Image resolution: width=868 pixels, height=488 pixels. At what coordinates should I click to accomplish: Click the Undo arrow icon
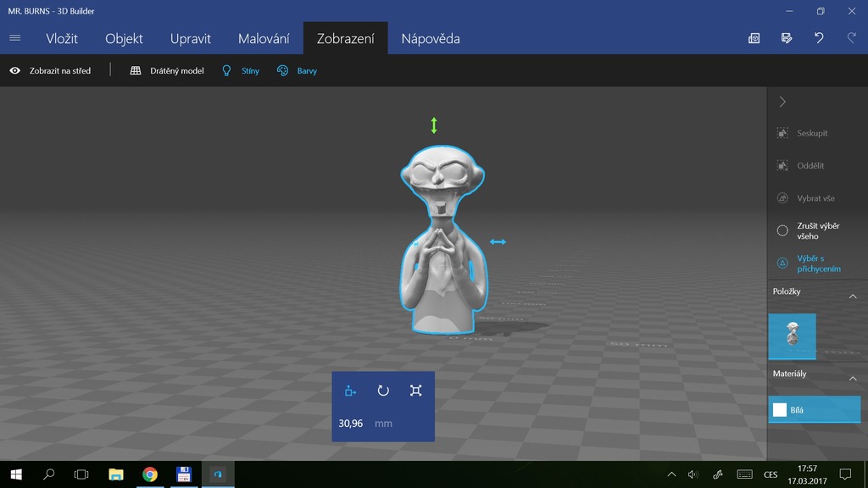pyautogui.click(x=819, y=38)
